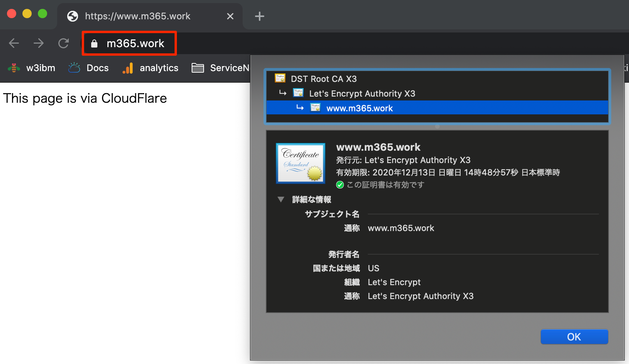Click the red close window button
Viewport: 629px width, 364px height.
(x=12, y=14)
